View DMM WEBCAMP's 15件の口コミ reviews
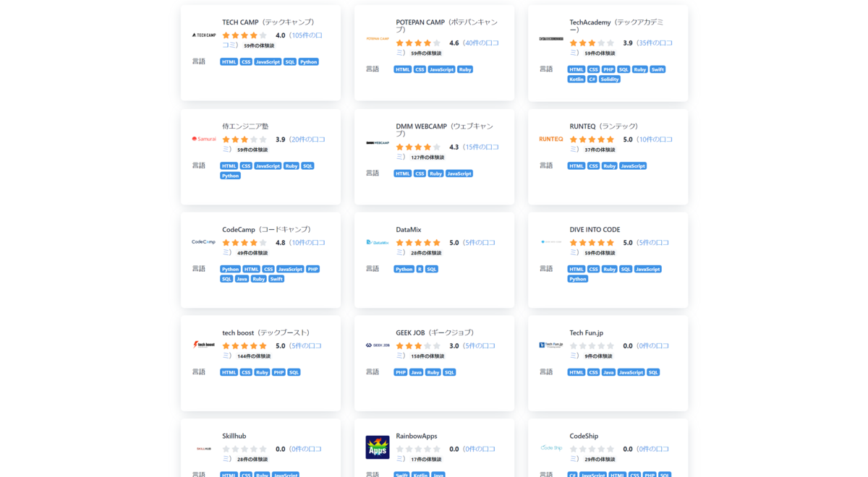 click(447, 152)
